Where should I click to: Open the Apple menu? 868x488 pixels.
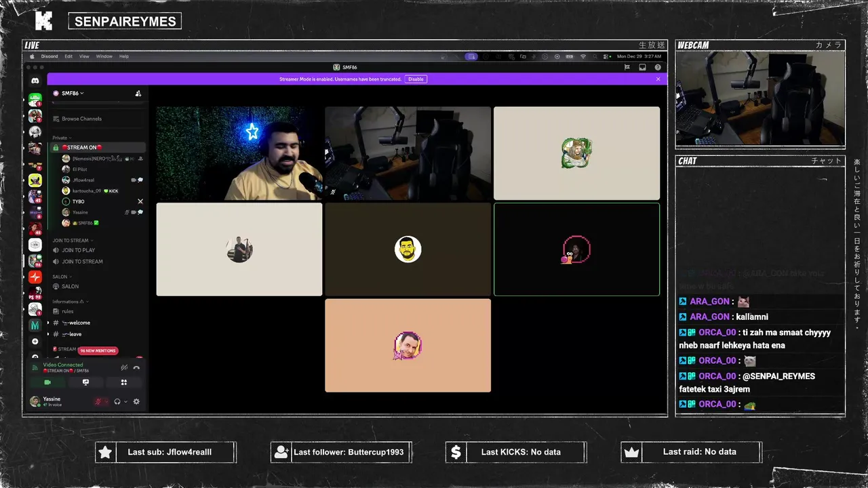pos(32,56)
